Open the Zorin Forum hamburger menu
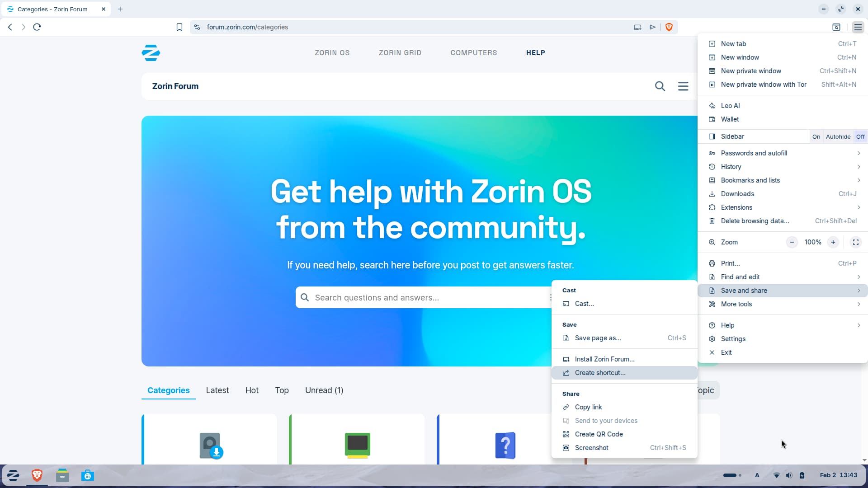 pos(683,86)
